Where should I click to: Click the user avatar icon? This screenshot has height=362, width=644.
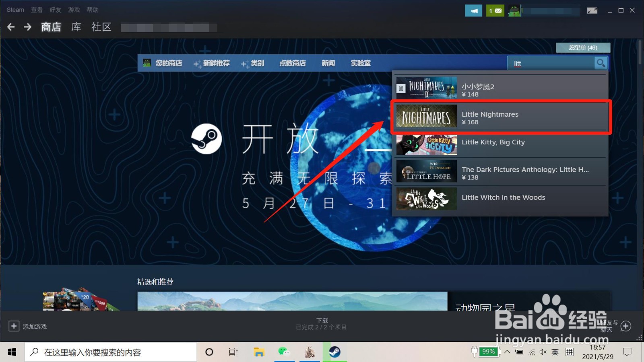514,11
